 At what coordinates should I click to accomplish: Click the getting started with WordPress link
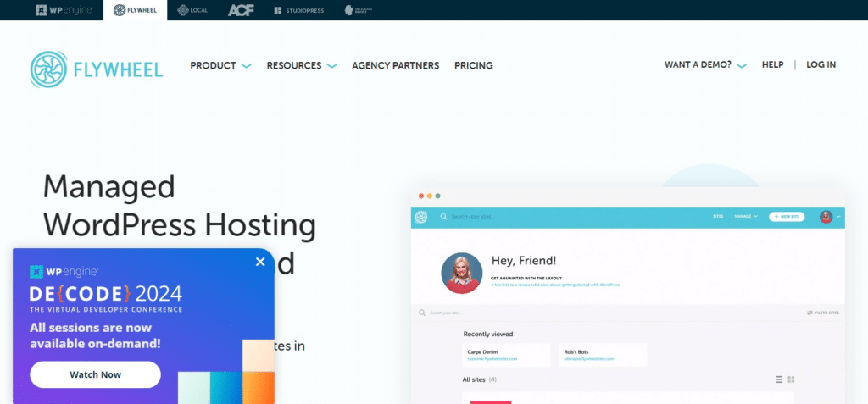(x=555, y=285)
